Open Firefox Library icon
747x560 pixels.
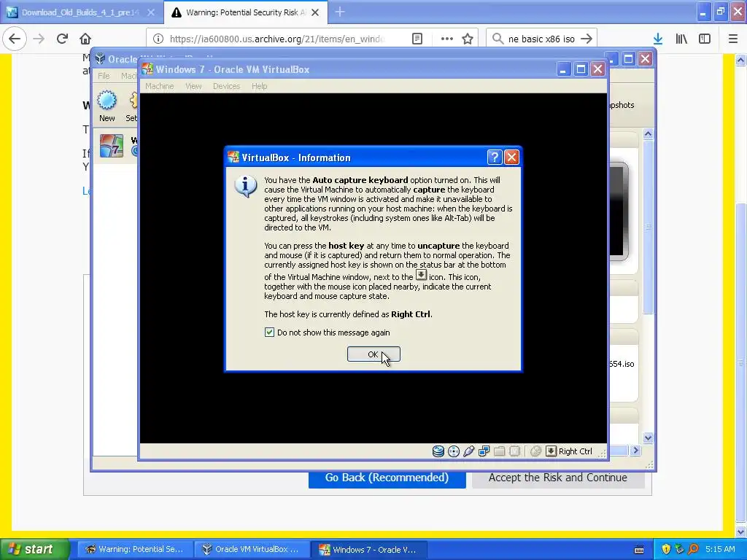click(681, 39)
